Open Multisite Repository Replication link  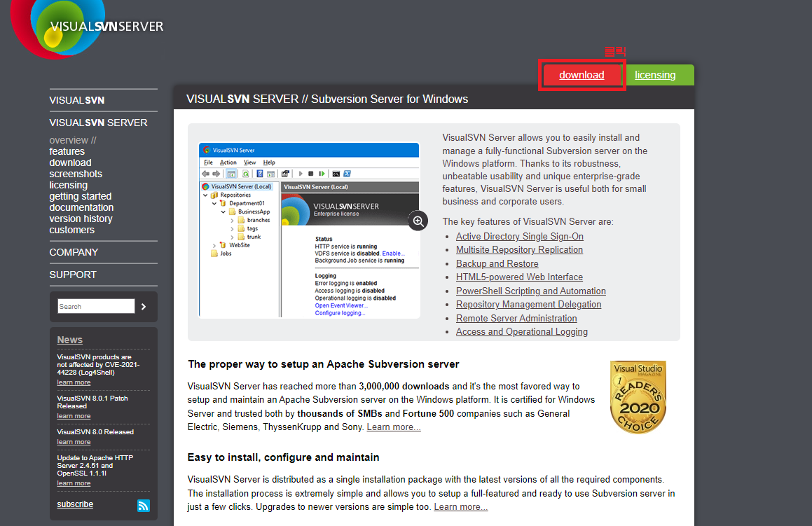point(519,250)
